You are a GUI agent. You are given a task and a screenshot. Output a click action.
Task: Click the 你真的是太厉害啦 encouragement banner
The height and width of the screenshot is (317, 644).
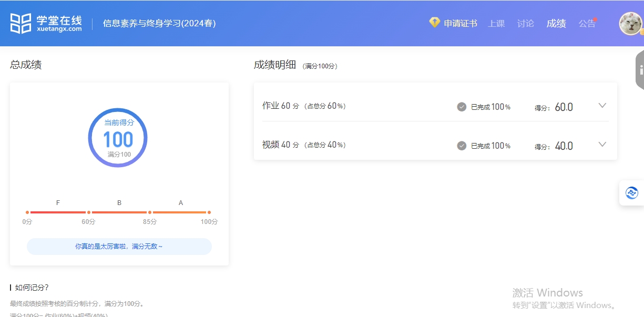coord(119,246)
